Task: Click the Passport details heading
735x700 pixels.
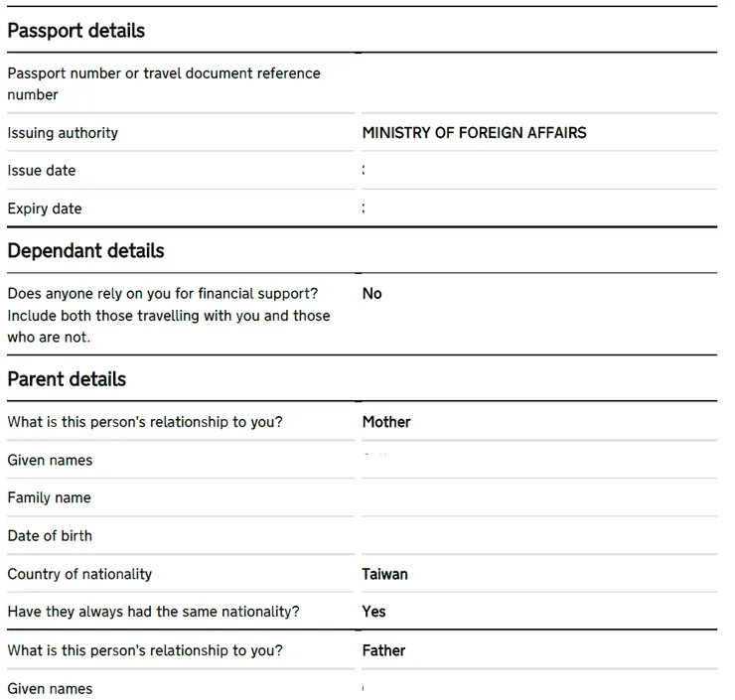Action: (76, 31)
